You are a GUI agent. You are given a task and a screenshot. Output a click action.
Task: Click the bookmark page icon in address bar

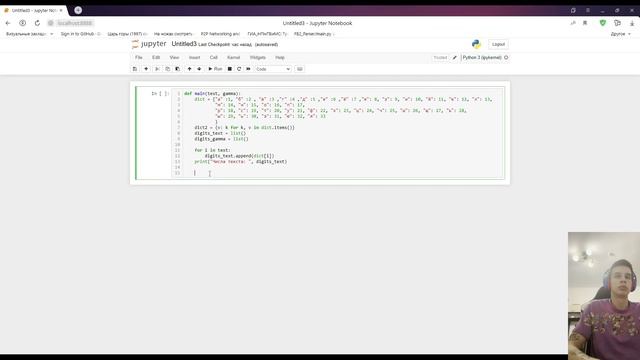(x=585, y=23)
